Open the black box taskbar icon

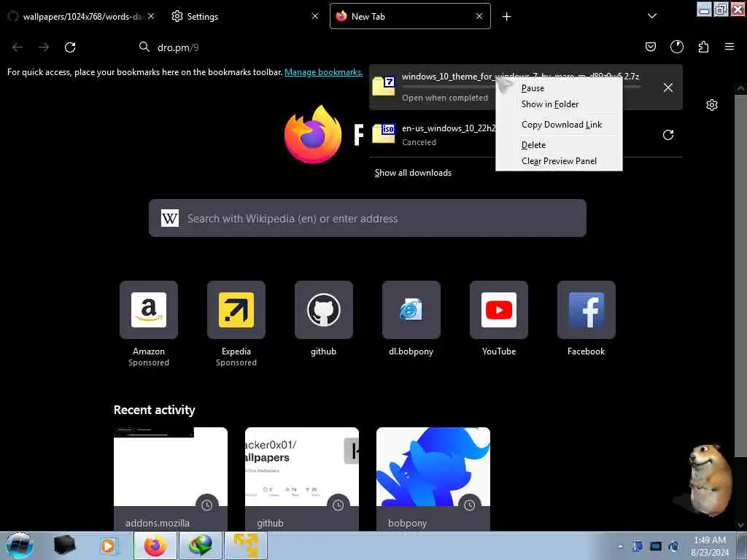tap(65, 545)
